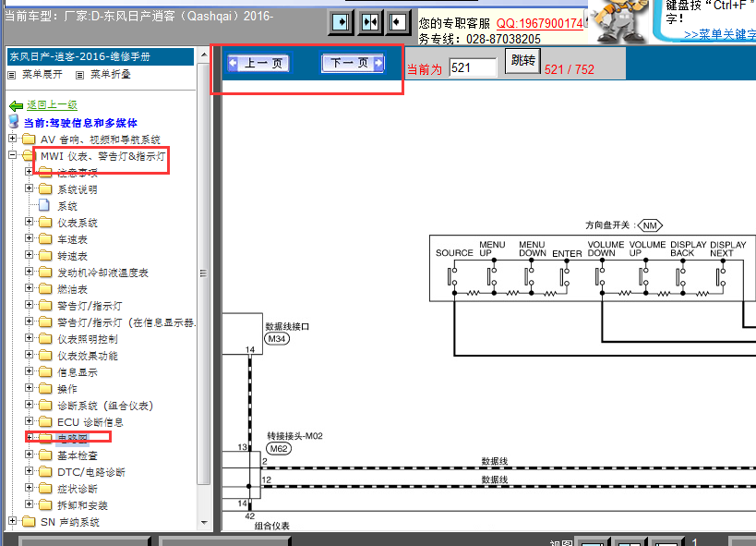
Task: Select the 基本检查 tree item
Action: coord(78,455)
